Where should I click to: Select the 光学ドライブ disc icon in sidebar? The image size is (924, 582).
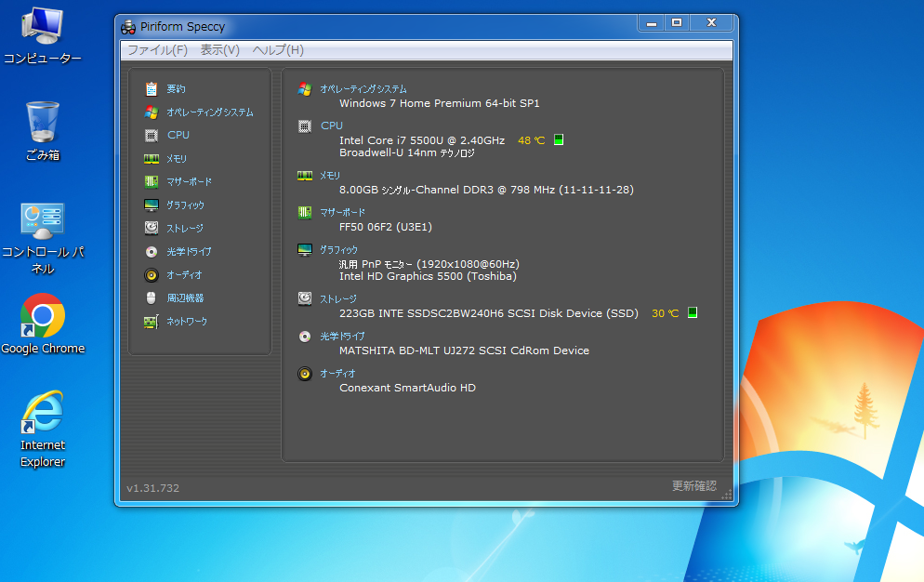pos(152,252)
